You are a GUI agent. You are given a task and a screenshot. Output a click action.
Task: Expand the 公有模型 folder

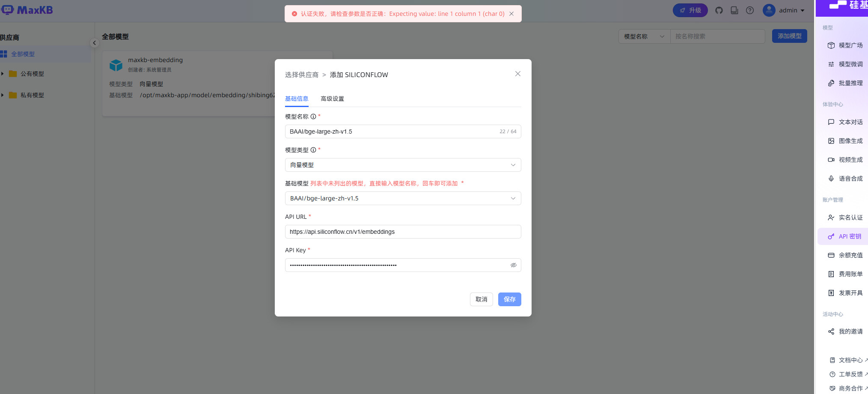3,74
